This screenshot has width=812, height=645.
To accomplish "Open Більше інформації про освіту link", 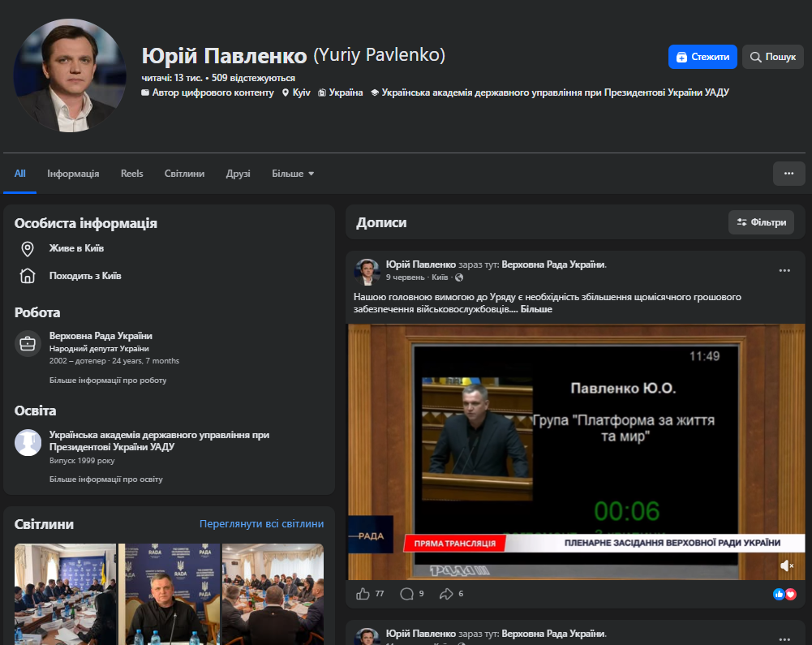I will (105, 479).
